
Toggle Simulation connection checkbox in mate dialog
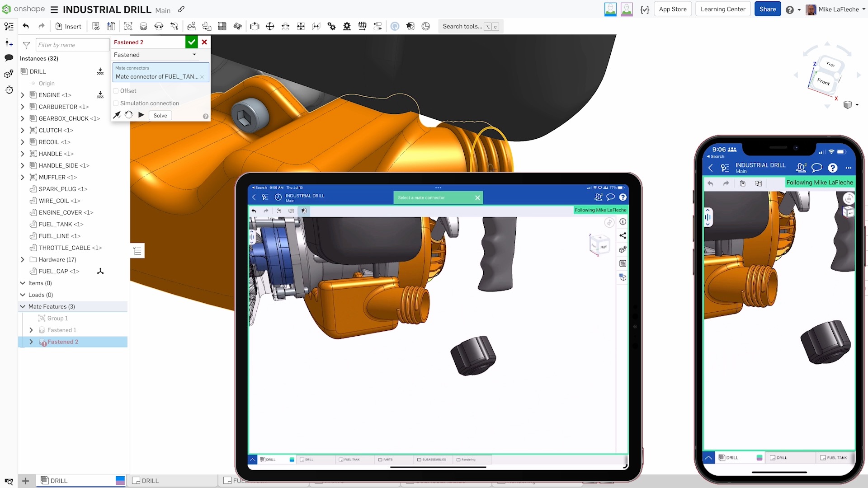point(116,103)
